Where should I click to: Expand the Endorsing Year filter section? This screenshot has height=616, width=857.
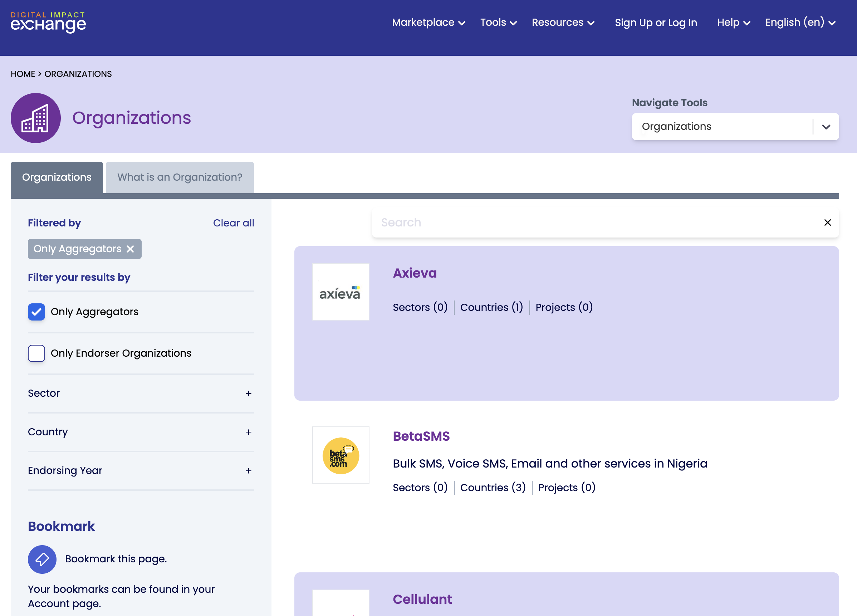[141, 470]
